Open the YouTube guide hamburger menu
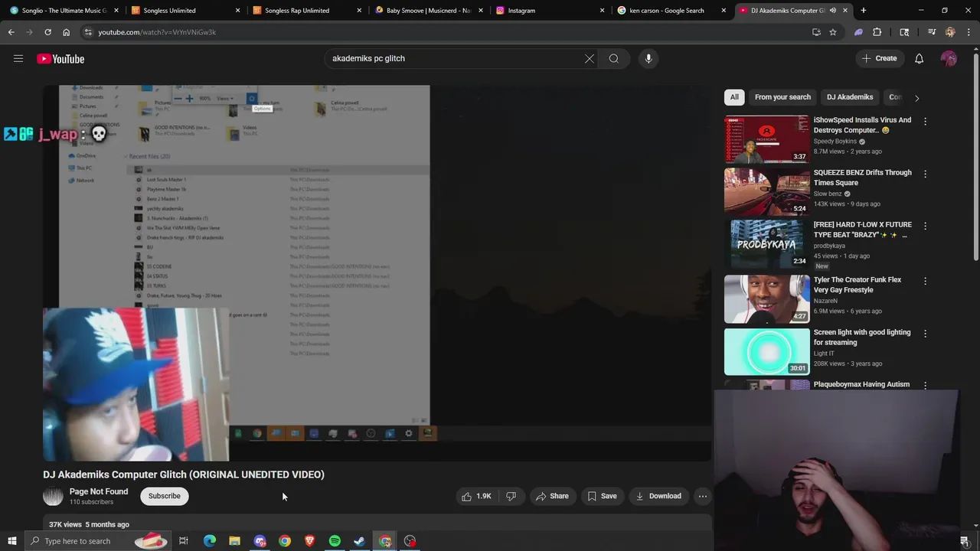This screenshot has width=980, height=551. pos(18,59)
